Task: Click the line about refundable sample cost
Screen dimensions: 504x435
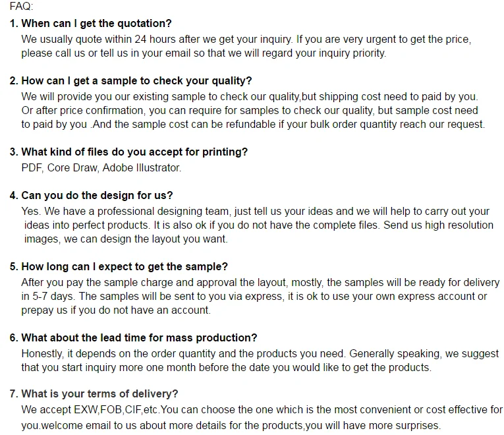Action: point(252,124)
